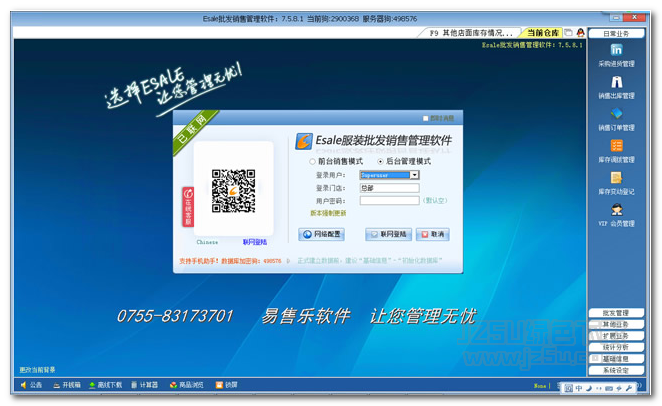Select 后台管理模式 radio button

coord(380,162)
